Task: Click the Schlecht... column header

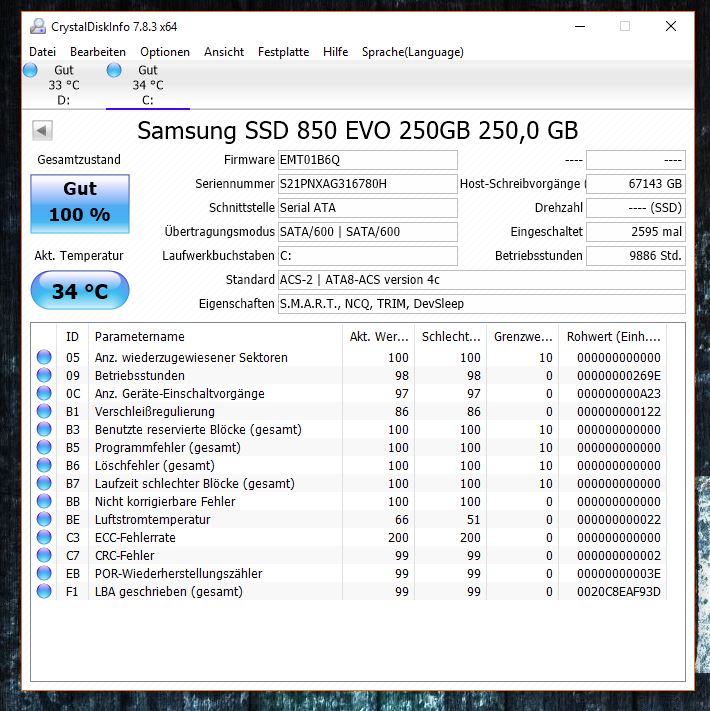Action: (x=451, y=336)
